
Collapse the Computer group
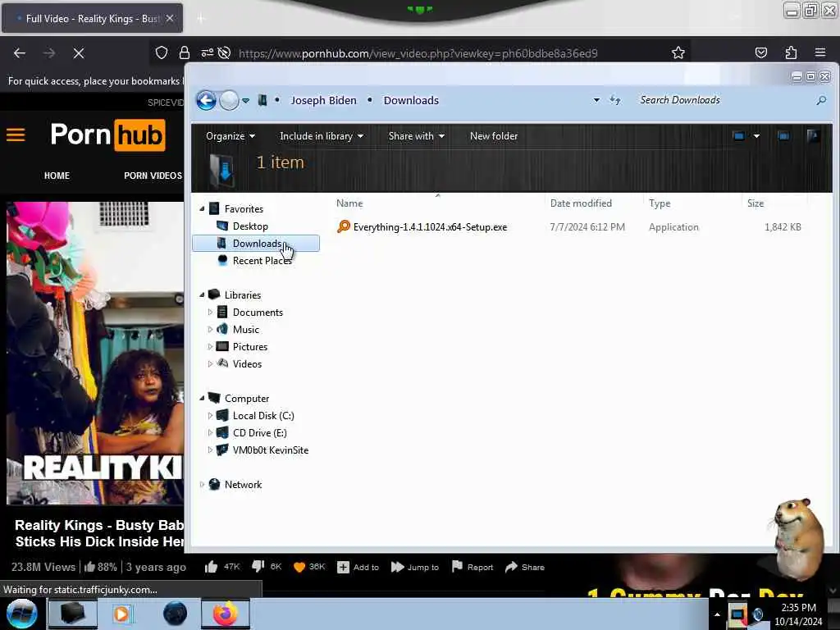202,398
